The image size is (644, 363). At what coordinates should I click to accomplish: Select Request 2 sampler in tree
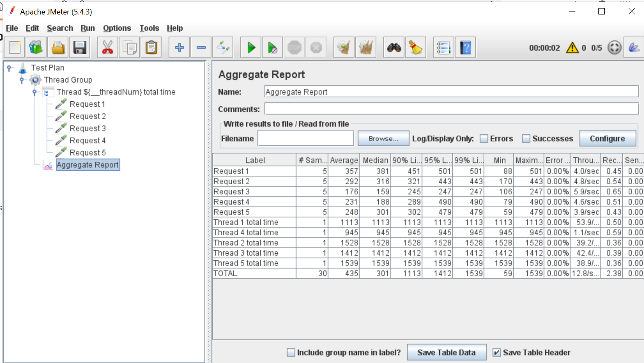(88, 116)
